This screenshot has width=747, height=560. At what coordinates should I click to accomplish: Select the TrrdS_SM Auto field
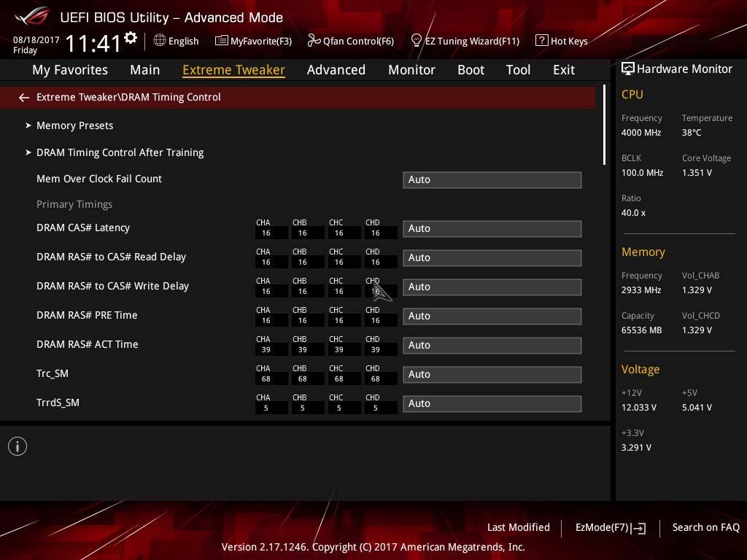coord(492,404)
